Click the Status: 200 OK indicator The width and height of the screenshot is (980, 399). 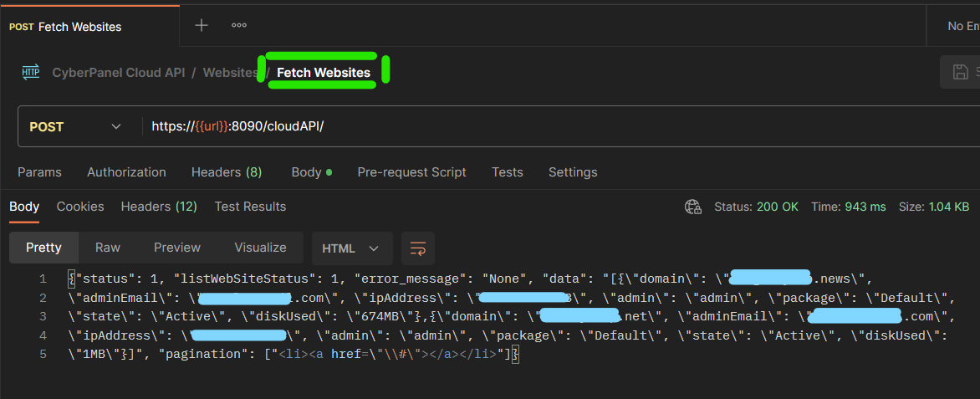coord(756,207)
